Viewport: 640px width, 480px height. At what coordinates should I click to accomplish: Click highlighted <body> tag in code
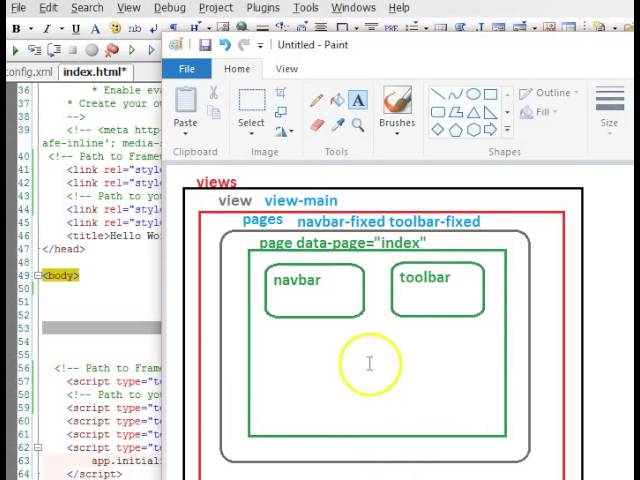tap(60, 276)
